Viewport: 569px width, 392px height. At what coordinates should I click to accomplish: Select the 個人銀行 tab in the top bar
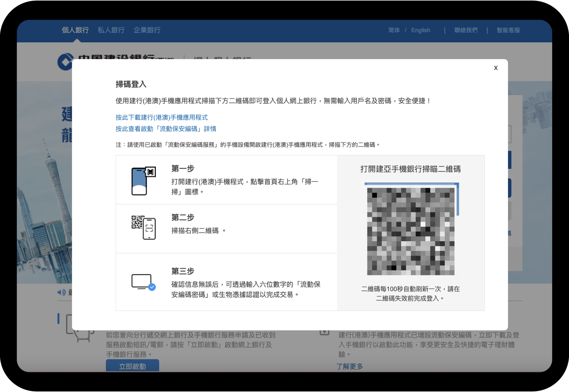point(75,30)
